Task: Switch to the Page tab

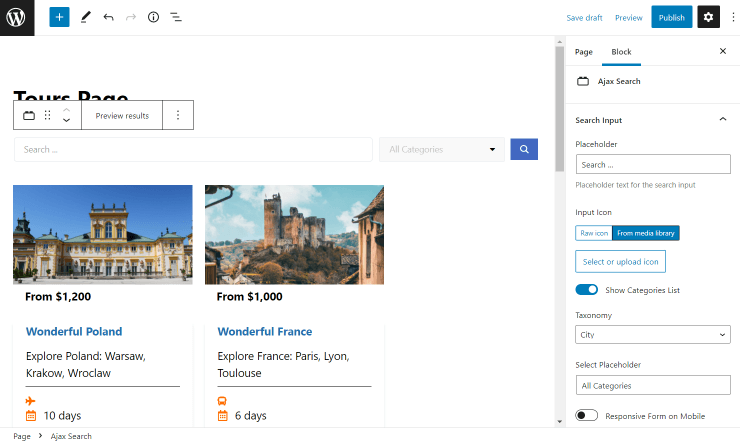Action: click(583, 52)
